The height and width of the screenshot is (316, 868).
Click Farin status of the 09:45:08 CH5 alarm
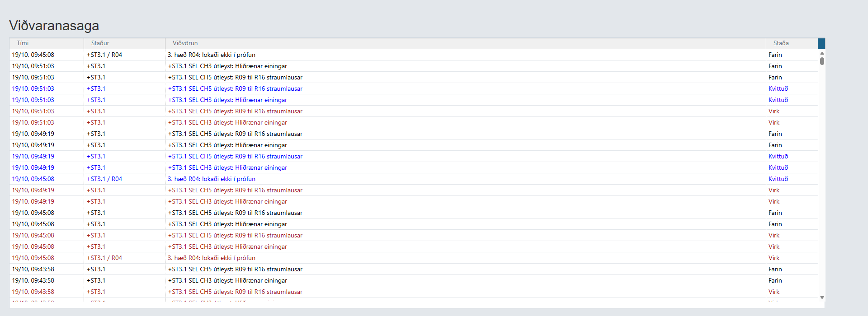tap(775, 213)
